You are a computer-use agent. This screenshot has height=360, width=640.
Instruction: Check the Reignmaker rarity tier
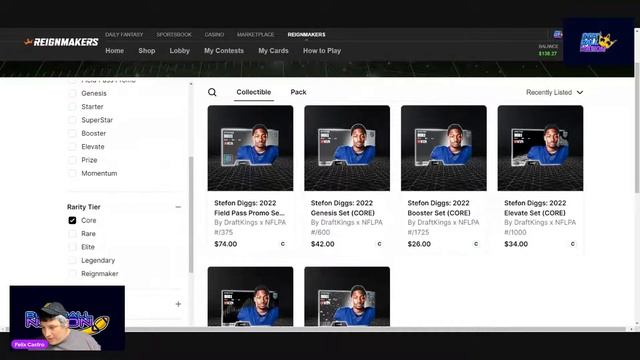point(72,273)
